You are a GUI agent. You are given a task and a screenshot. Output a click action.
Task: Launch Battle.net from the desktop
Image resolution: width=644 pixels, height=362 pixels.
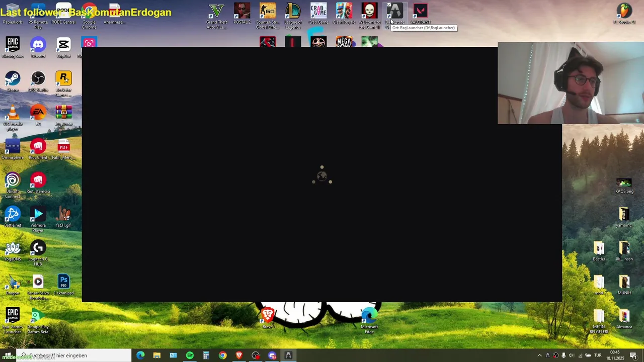tap(13, 217)
